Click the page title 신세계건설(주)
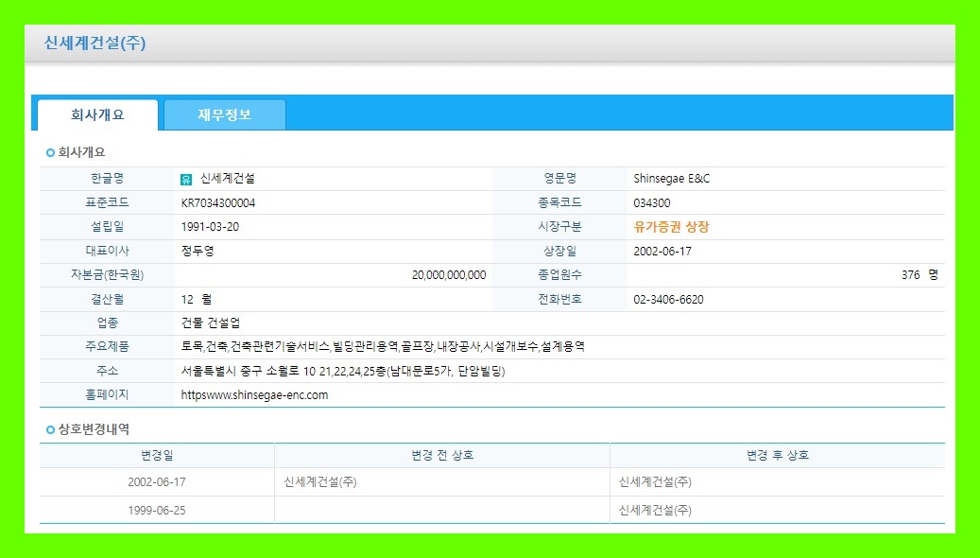Image resolution: width=980 pixels, height=558 pixels. pyautogui.click(x=95, y=43)
